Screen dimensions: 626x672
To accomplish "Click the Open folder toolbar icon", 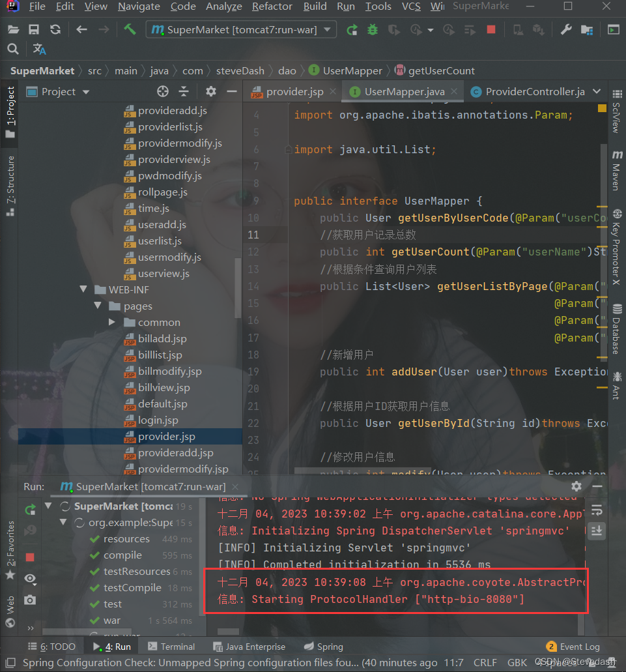I will [13, 29].
